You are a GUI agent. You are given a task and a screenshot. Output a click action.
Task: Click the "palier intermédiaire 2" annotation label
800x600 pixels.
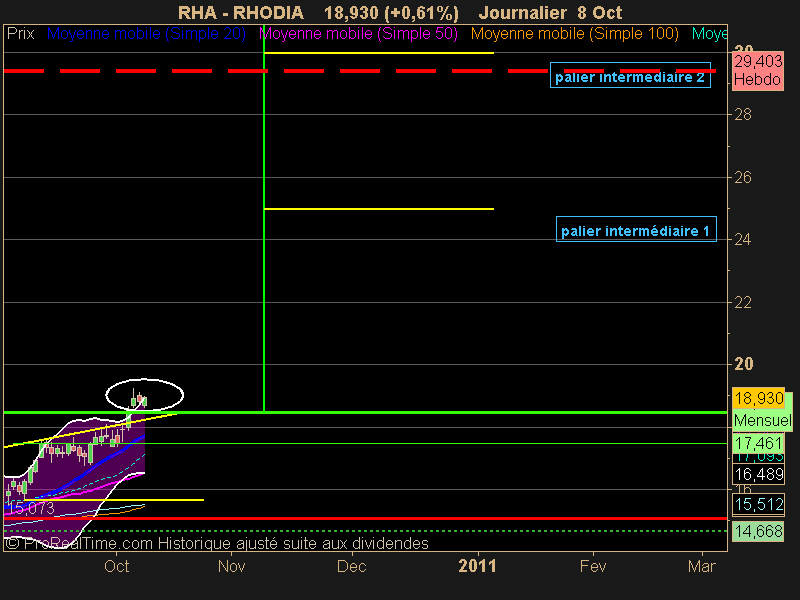[630, 76]
